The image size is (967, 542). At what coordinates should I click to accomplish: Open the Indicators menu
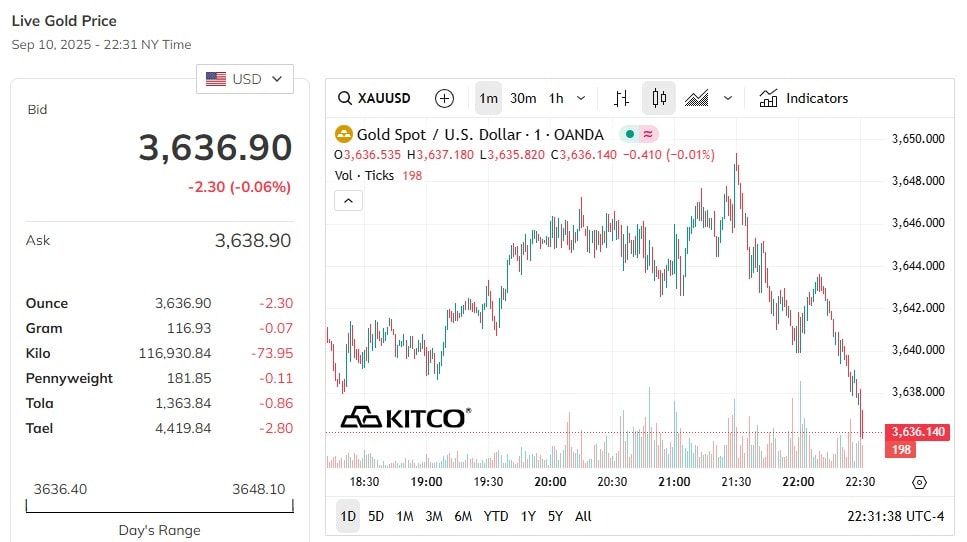pos(804,98)
